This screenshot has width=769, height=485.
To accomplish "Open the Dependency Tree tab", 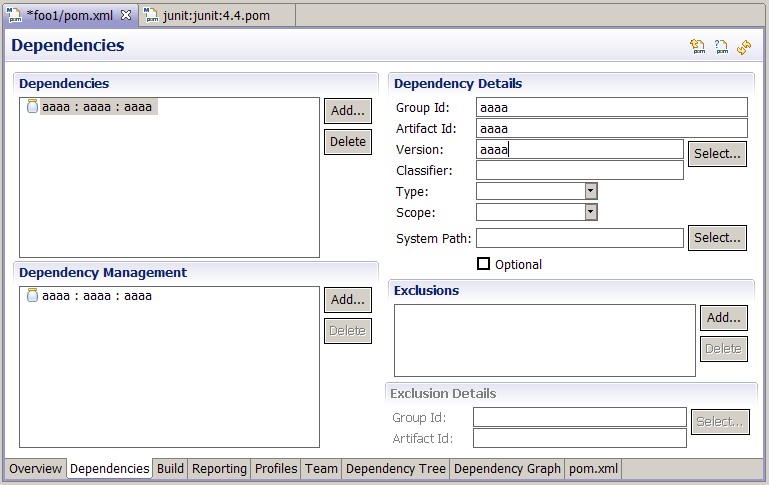I will 396,469.
